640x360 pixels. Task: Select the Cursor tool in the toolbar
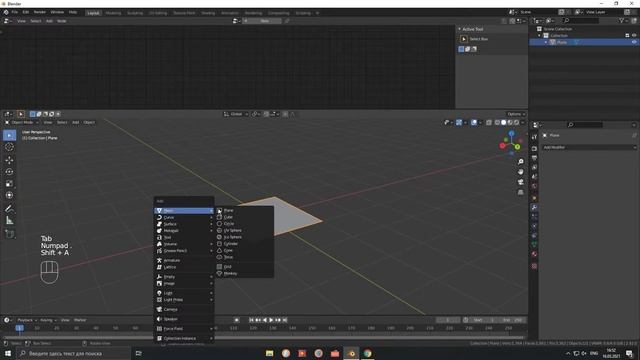click(x=9, y=147)
